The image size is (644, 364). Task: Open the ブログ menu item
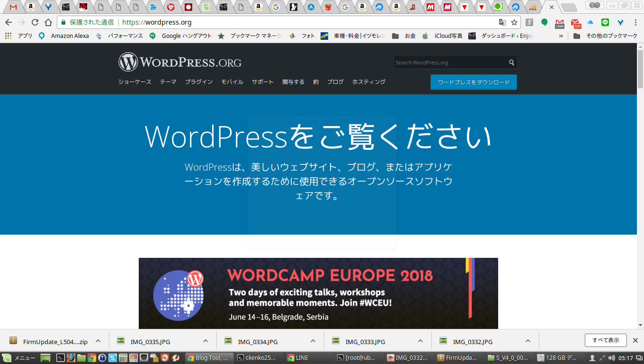tap(335, 82)
